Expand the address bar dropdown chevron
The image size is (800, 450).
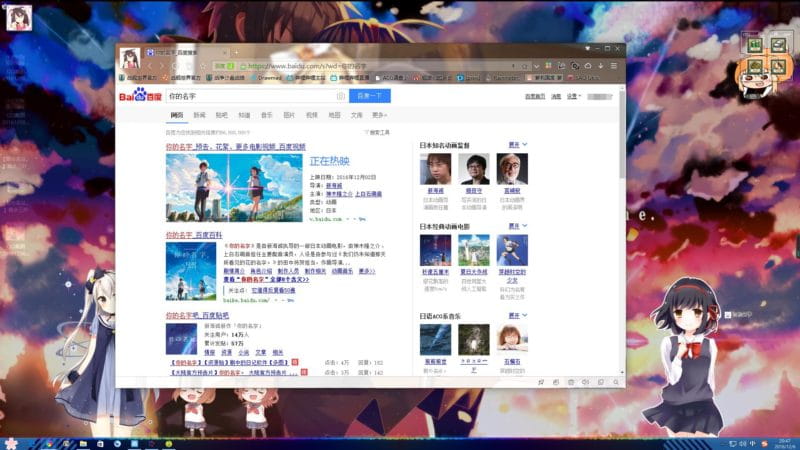click(x=536, y=66)
